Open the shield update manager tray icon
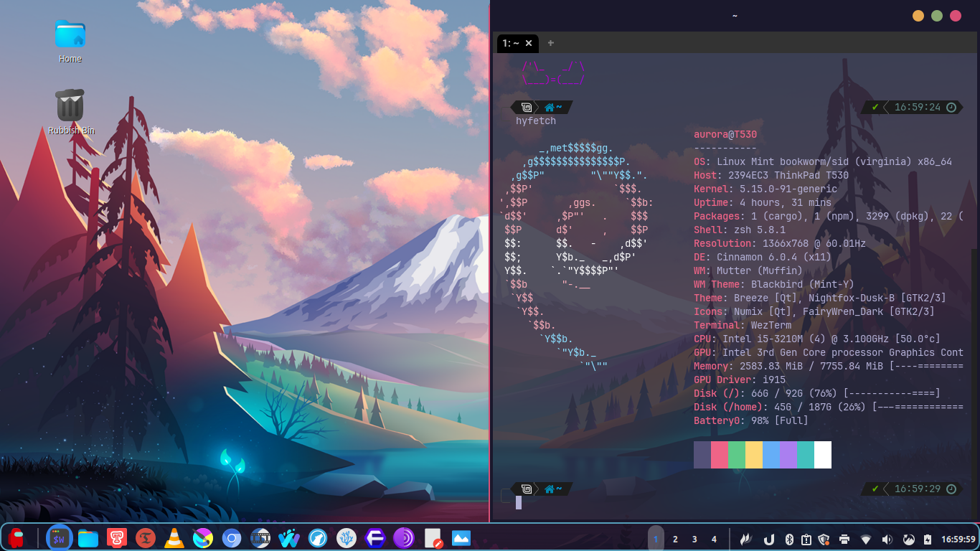980x551 pixels. coord(824,539)
